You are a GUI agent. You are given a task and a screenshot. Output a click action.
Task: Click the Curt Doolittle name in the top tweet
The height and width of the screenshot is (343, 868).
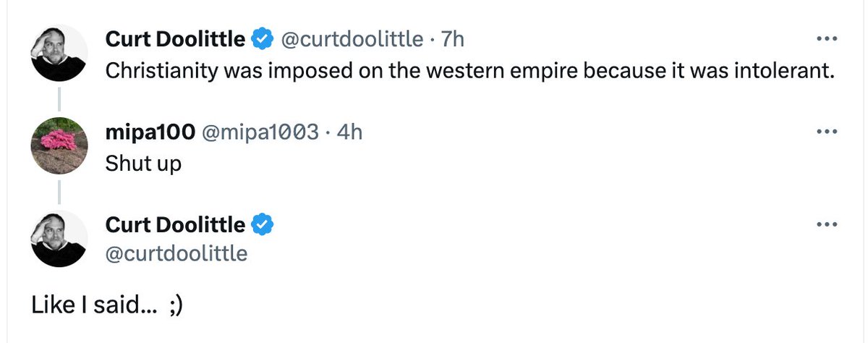pos(175,40)
